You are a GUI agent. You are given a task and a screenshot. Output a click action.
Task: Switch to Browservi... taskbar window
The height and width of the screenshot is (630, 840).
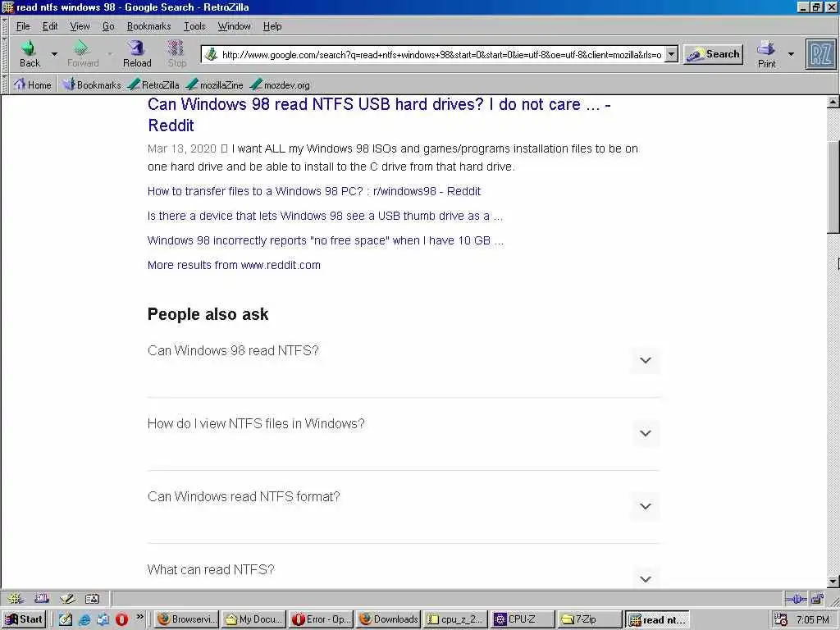[186, 620]
